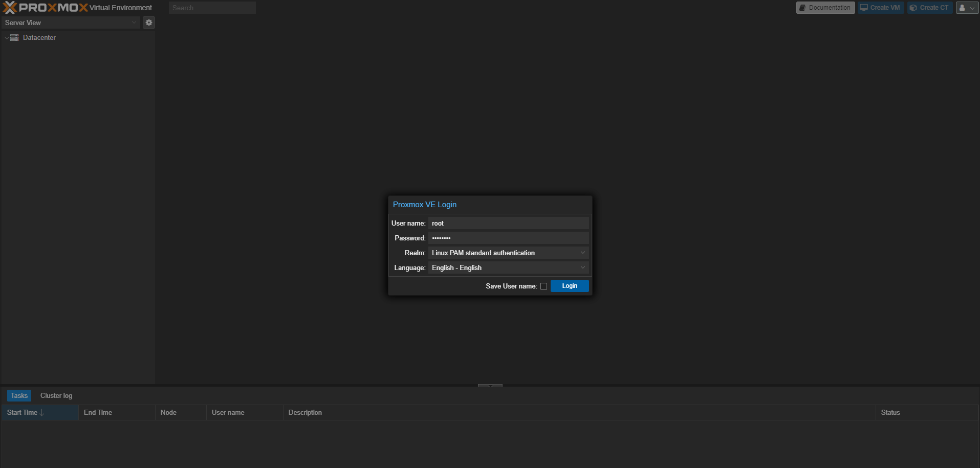Sort by Node column header
The image size is (980, 468).
click(181, 412)
